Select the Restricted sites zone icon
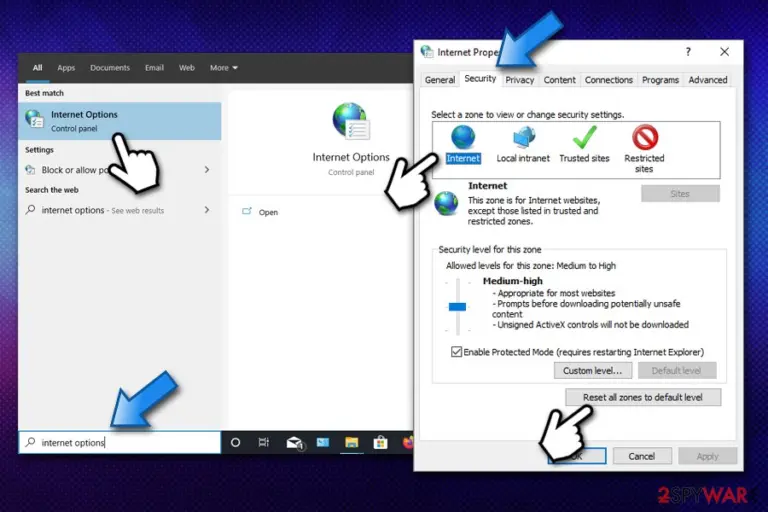The image size is (768, 512). click(645, 137)
